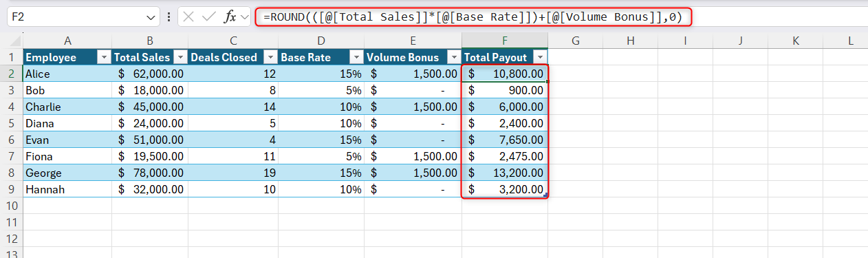Select column J header
This screenshot has height=258, width=868.
[x=741, y=41]
